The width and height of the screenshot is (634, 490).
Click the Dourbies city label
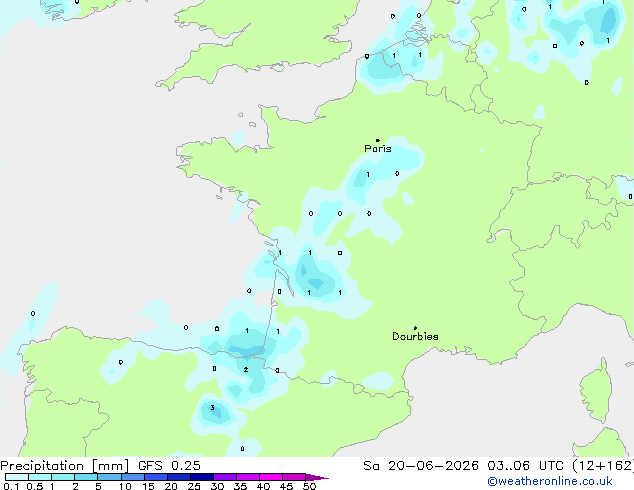tap(415, 336)
